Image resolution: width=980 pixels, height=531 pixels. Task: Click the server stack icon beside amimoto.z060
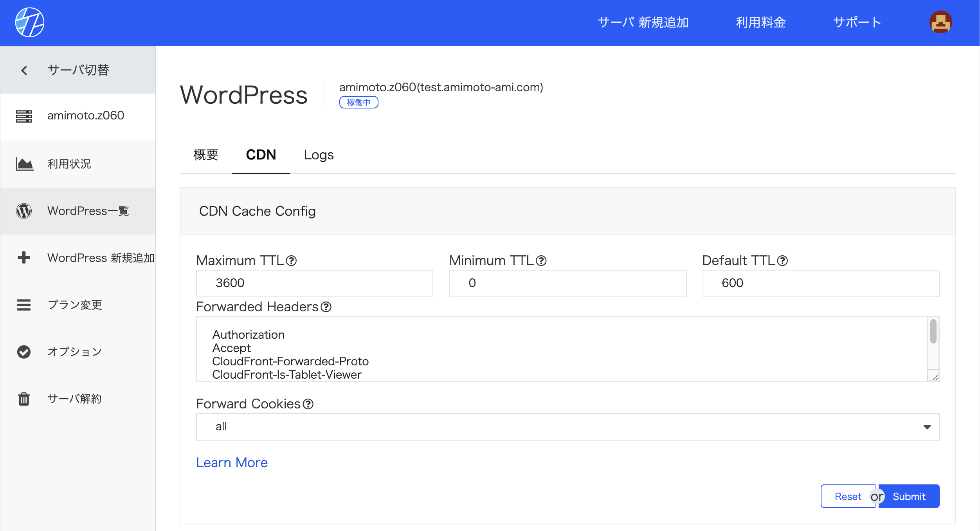point(24,116)
